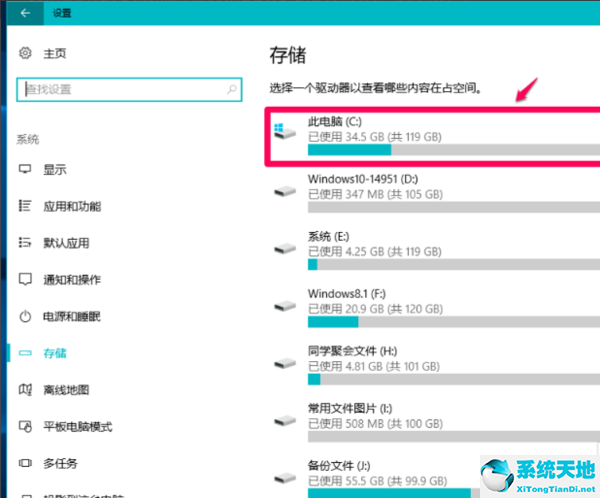Click text 已使用 34.5 GB (共 119 GB)
Image resolution: width=600 pixels, height=498 pixels.
(375, 137)
